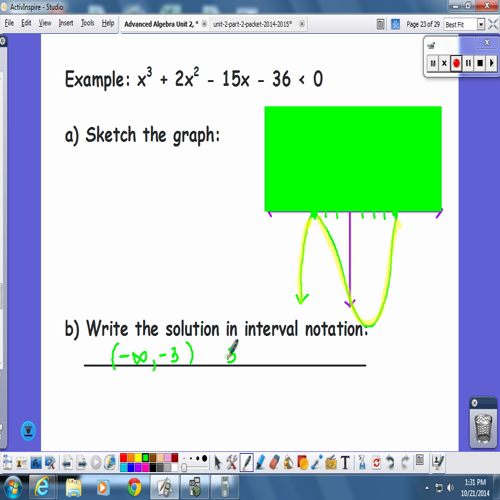The height and width of the screenshot is (500, 500).
Task: Show hidden system tray icons arrow
Action: 427,488
